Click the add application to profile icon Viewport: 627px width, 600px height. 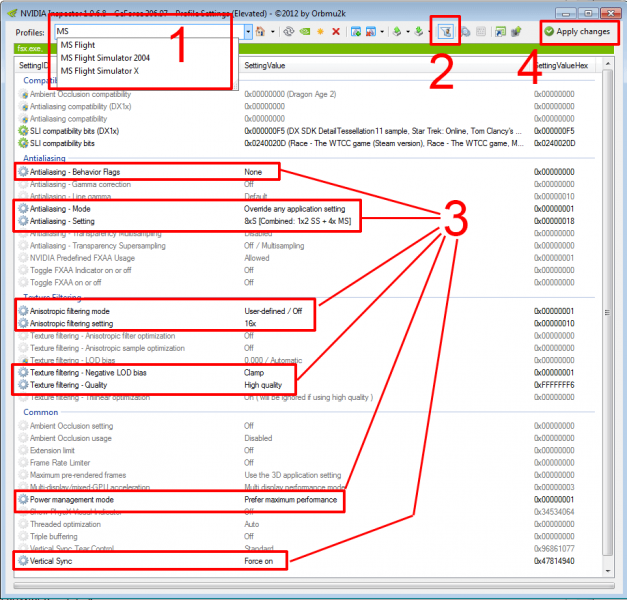click(x=355, y=31)
